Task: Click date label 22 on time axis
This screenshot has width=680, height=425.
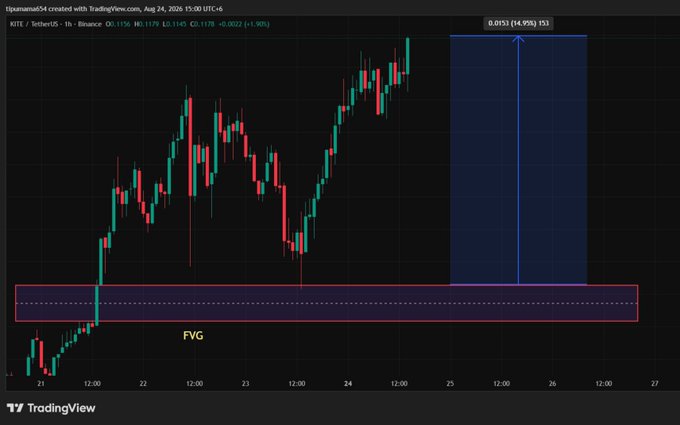Action: (x=143, y=383)
